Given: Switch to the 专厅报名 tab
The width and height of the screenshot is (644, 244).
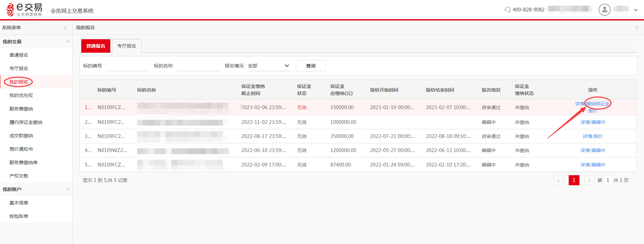Looking at the screenshot, I should [x=127, y=46].
